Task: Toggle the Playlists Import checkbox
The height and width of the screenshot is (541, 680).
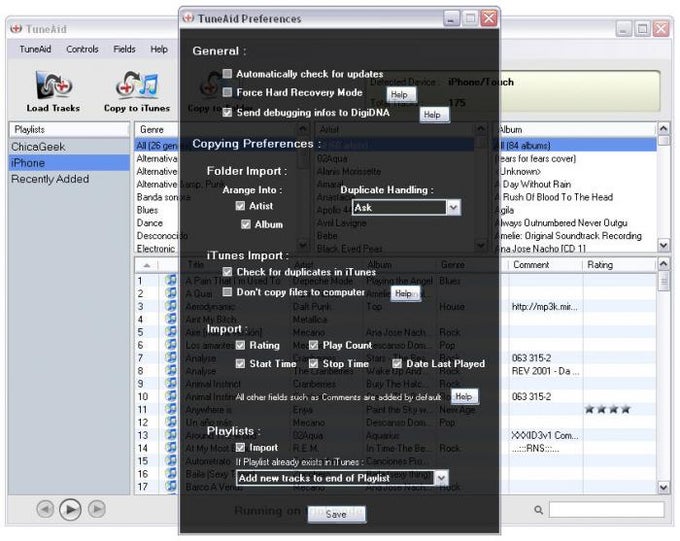Action: pyautogui.click(x=240, y=447)
